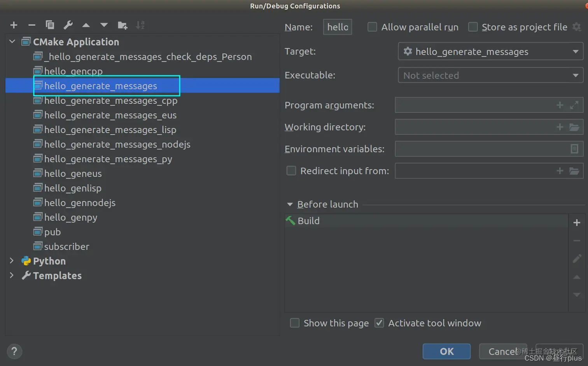Click the OK button
Screen dimensions: 588x366
pos(446,352)
